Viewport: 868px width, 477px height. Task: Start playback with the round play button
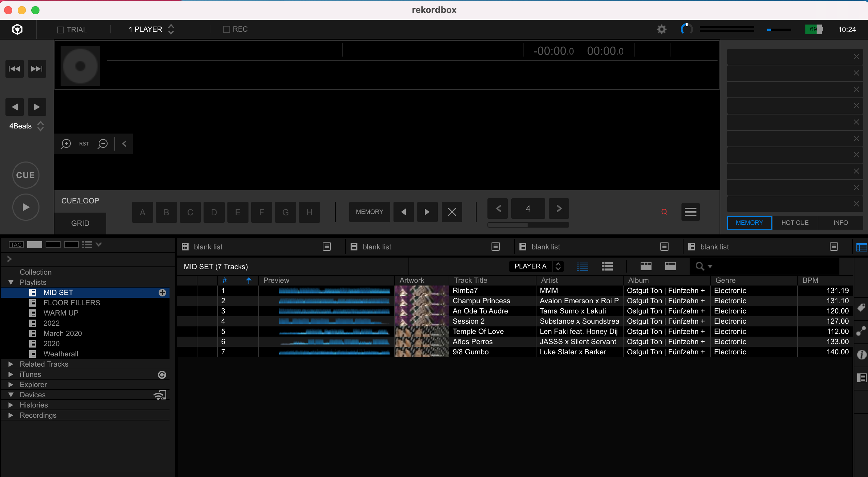coord(26,207)
